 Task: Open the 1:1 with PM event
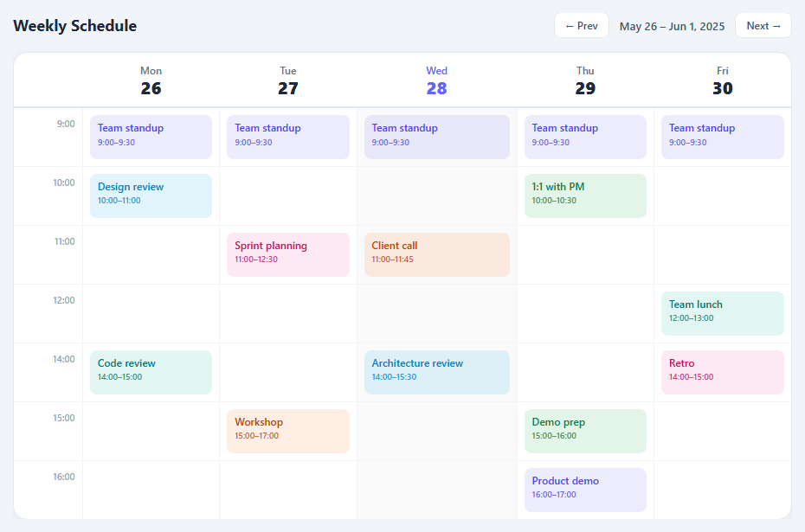(x=585, y=196)
